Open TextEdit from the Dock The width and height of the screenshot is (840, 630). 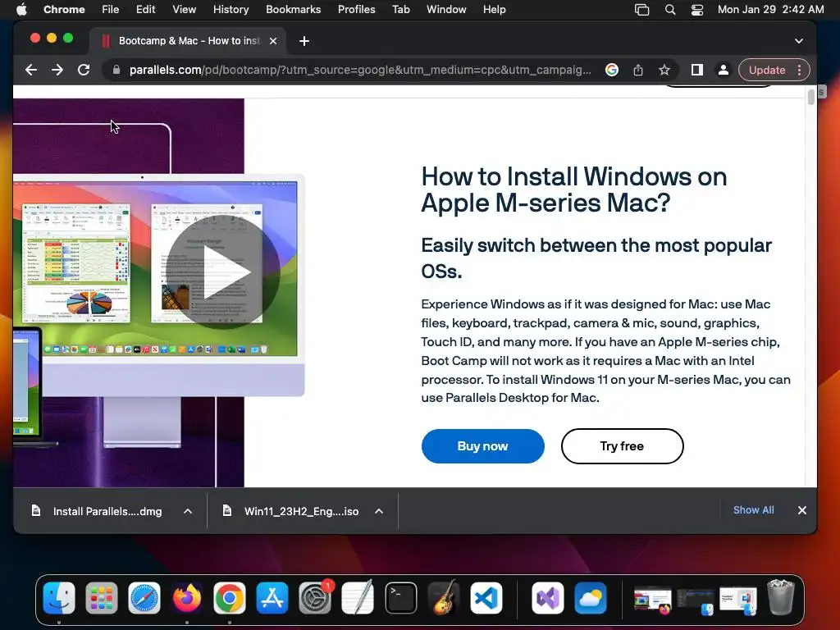[x=358, y=598]
